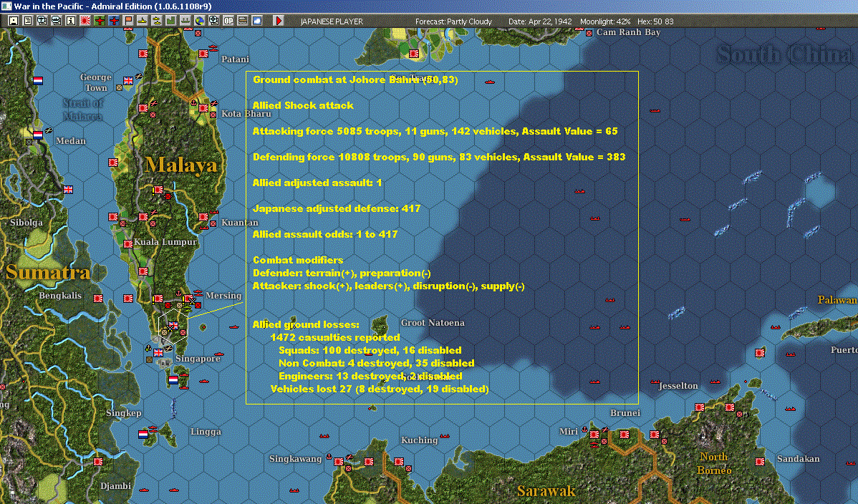Click the green ship with arrows icon

[x=185, y=21]
